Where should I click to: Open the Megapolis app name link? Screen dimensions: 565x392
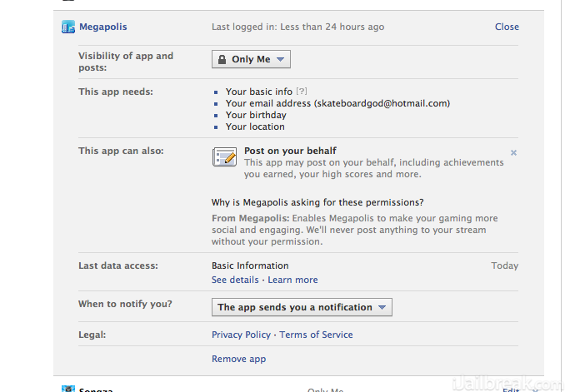click(103, 27)
